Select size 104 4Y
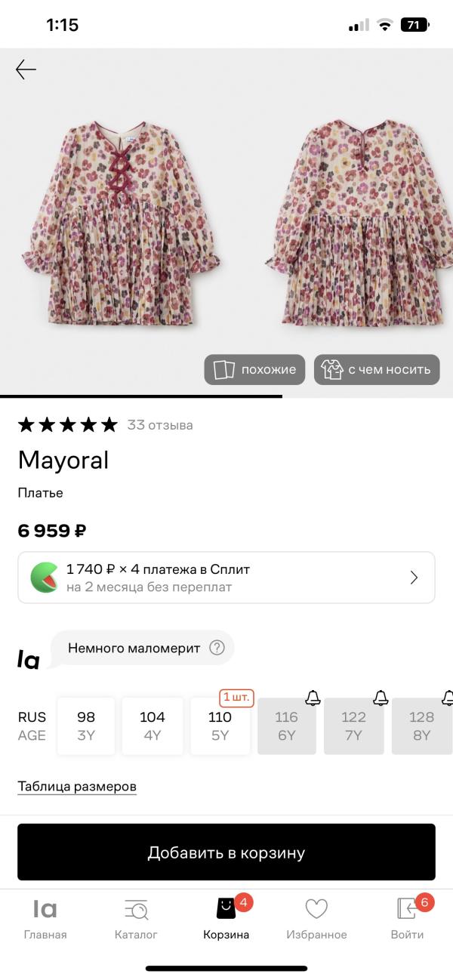The image size is (453, 980). point(153,726)
